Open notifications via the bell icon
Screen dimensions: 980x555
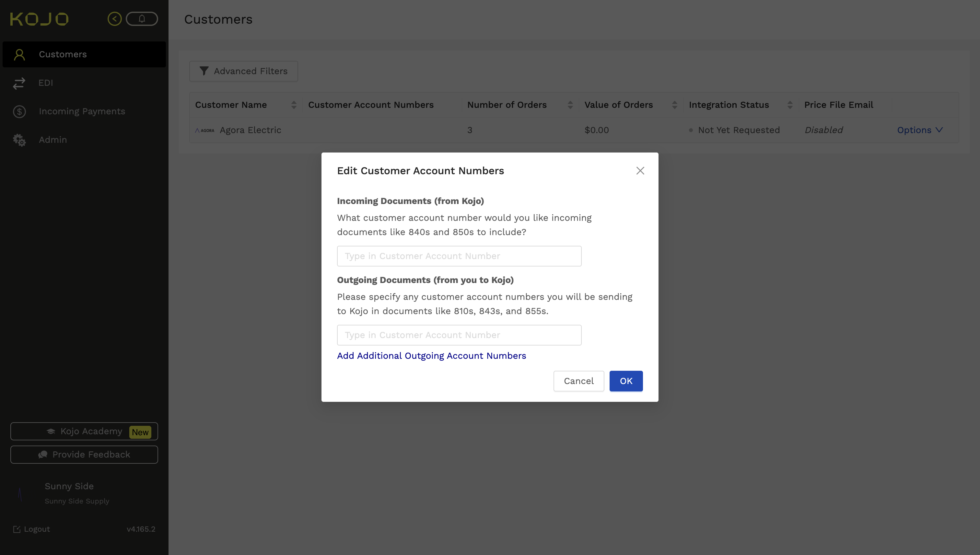pos(142,19)
